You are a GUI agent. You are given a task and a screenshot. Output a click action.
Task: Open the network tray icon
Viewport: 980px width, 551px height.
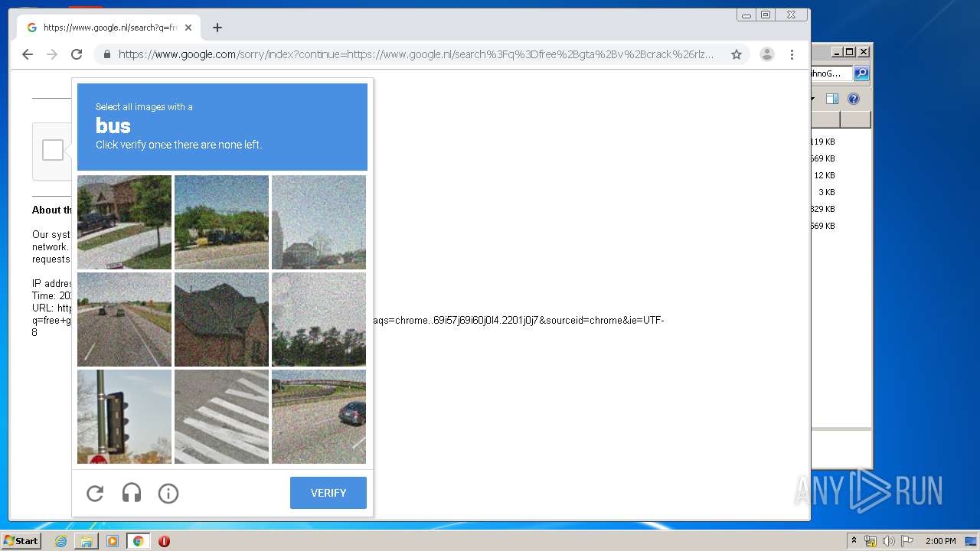871,541
